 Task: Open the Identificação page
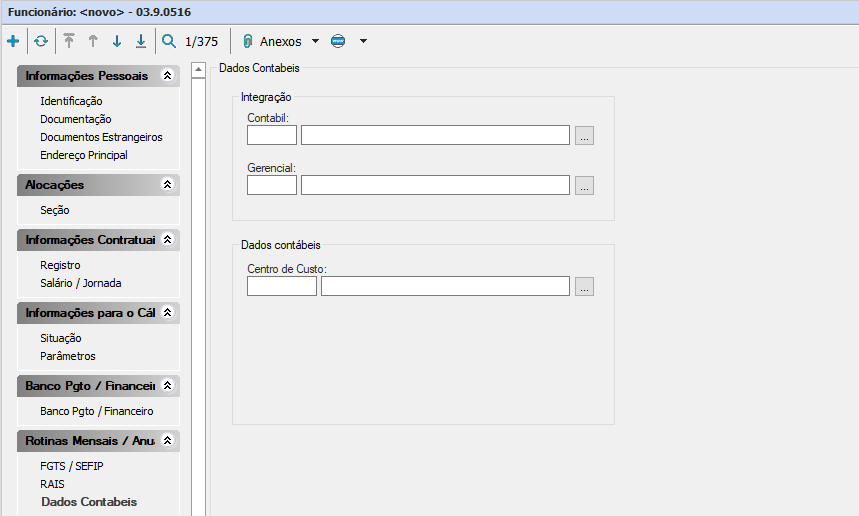(x=71, y=101)
